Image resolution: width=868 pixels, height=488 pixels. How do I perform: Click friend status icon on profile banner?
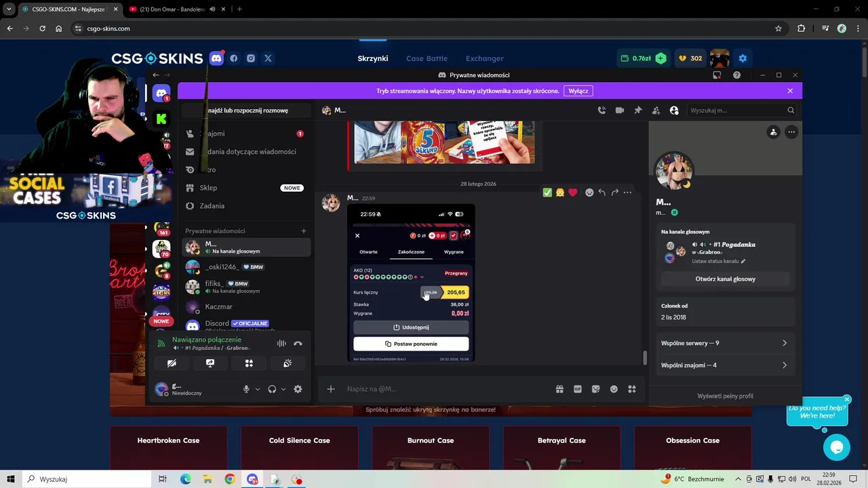tap(773, 132)
